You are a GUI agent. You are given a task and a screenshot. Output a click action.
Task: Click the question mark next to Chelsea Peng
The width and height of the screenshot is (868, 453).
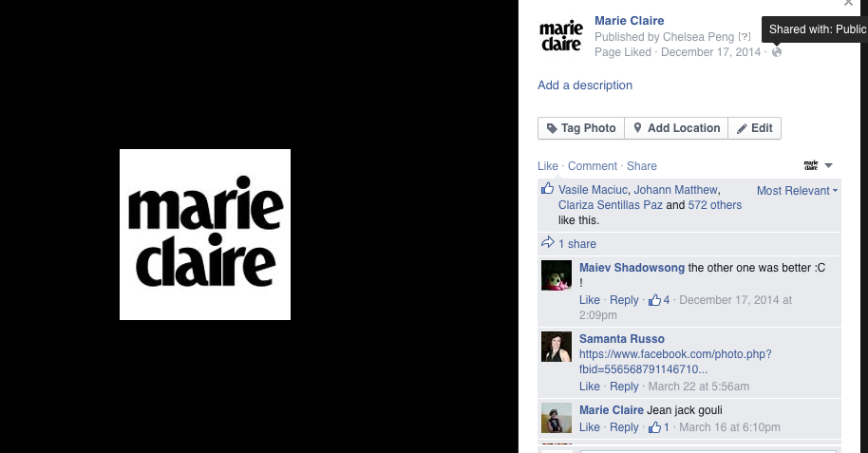745,37
